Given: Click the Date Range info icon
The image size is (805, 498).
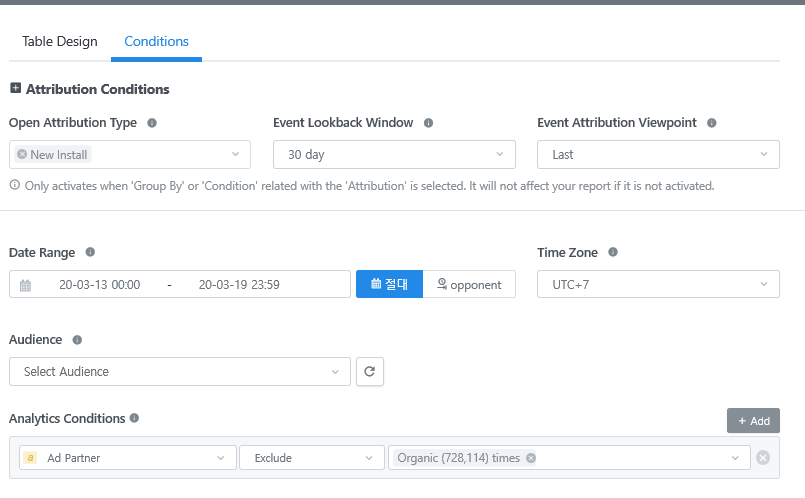Looking at the screenshot, I should pyautogui.click(x=90, y=253).
